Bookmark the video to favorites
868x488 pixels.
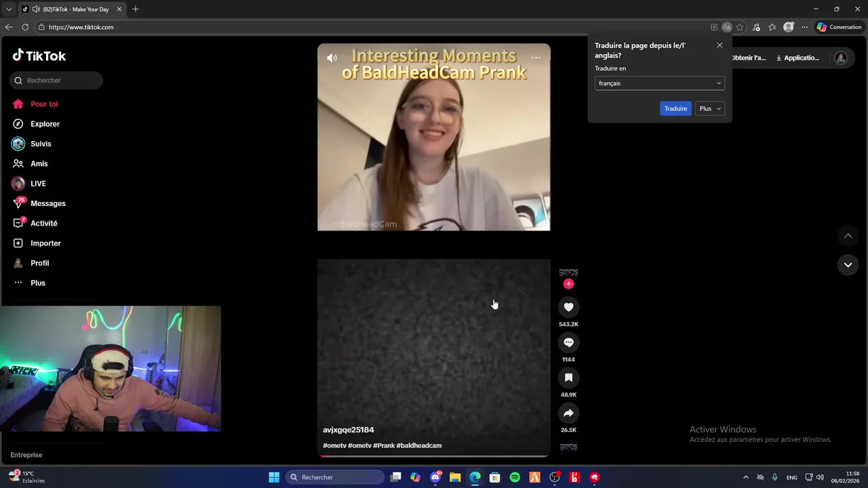point(568,378)
